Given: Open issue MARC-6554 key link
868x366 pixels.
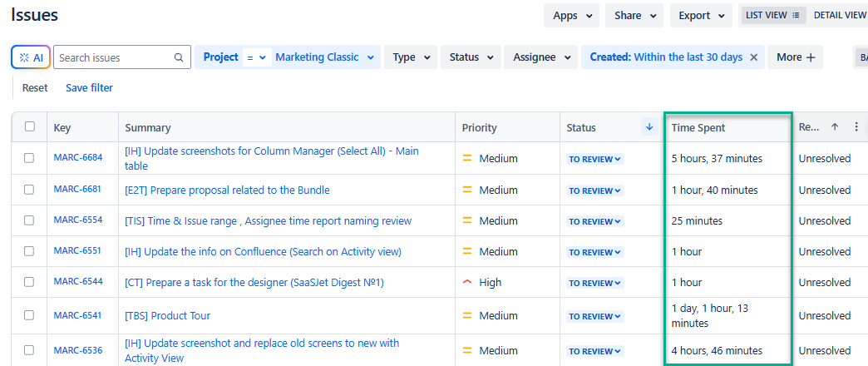Looking at the screenshot, I should pos(78,220).
